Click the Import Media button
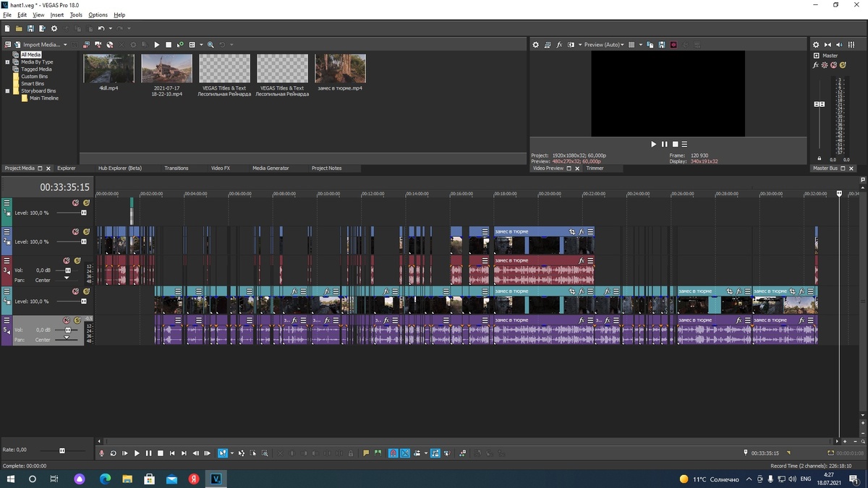This screenshot has width=868, height=488. click(x=37, y=45)
